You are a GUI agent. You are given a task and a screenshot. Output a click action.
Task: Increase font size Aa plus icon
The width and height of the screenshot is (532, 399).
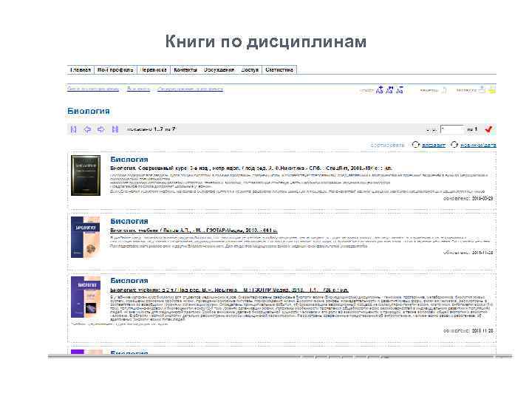coord(380,90)
